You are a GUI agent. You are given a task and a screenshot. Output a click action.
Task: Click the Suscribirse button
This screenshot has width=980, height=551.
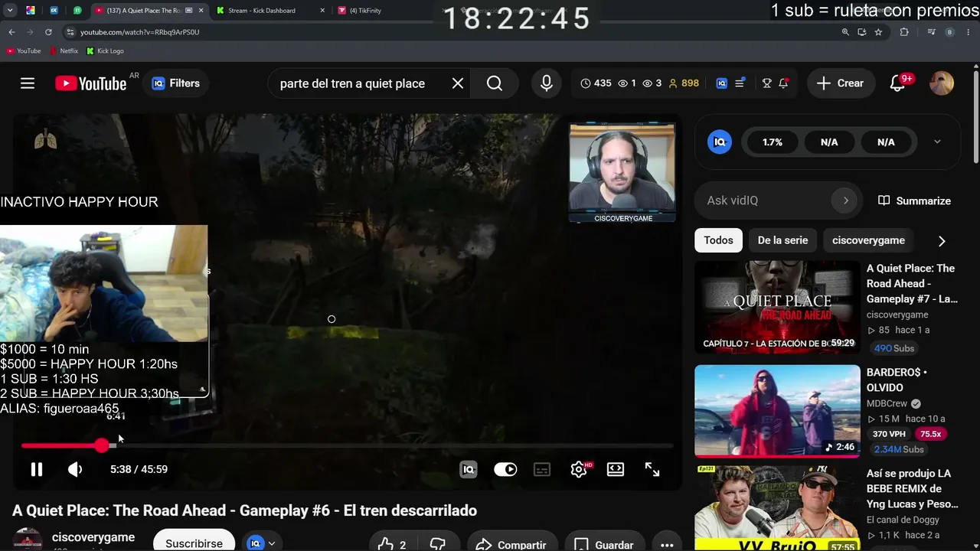(194, 543)
